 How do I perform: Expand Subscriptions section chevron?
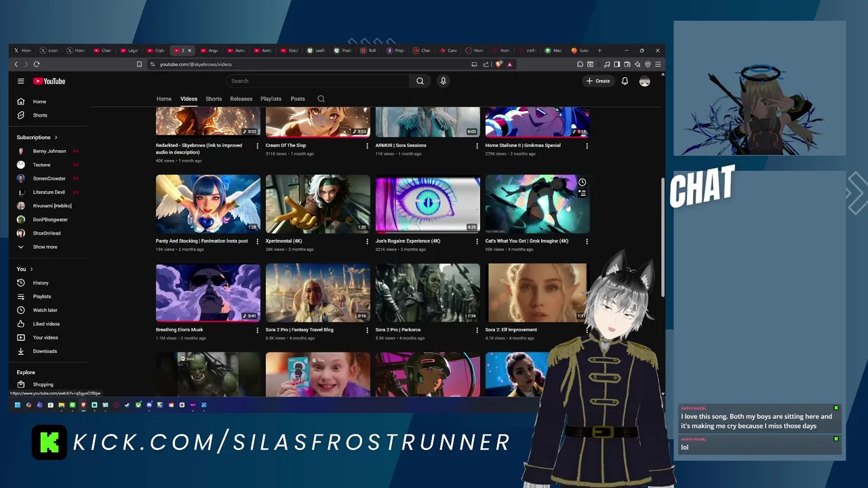pos(56,138)
